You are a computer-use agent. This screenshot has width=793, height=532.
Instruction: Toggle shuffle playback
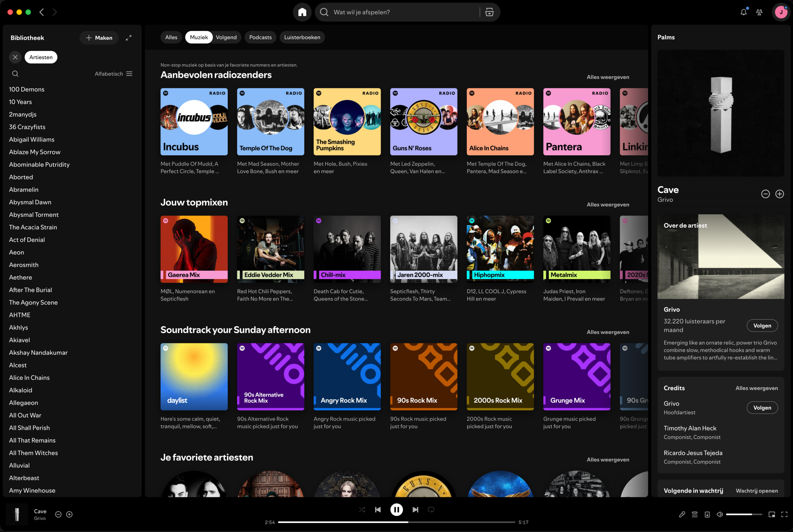click(362, 510)
